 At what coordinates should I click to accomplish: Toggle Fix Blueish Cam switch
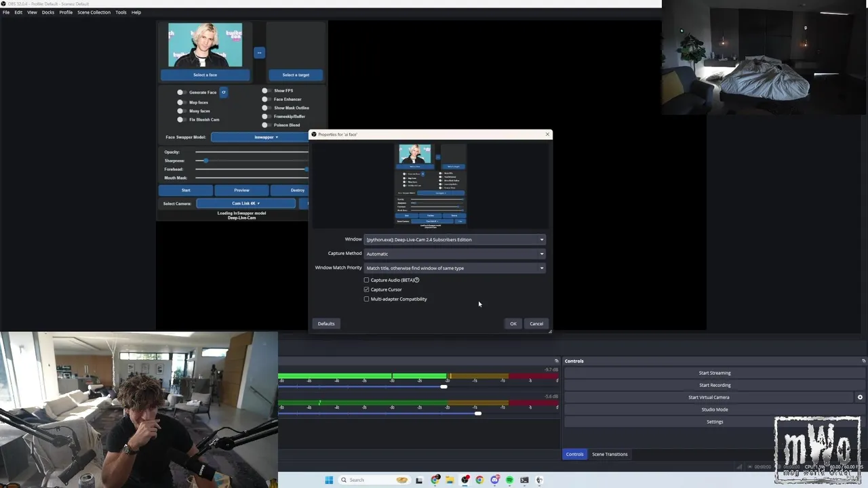pyautogui.click(x=180, y=119)
